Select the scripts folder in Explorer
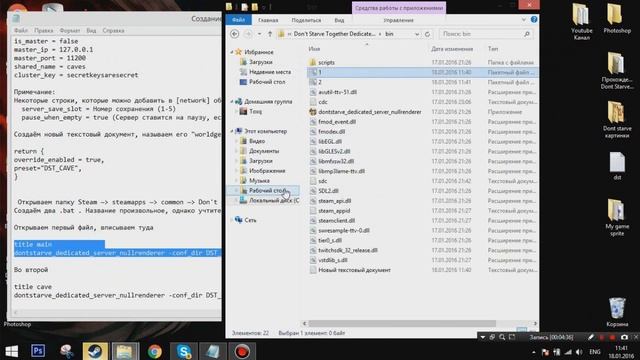The image size is (640, 360). coord(326,62)
